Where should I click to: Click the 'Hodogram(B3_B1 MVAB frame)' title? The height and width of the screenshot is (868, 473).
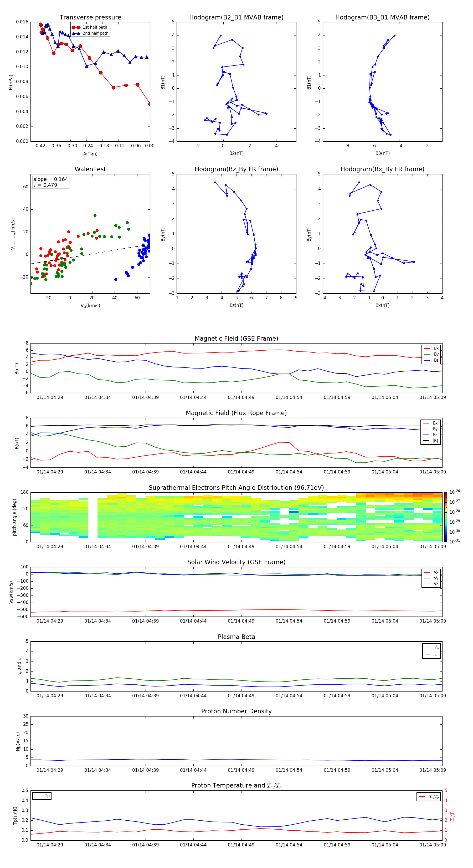pos(382,18)
